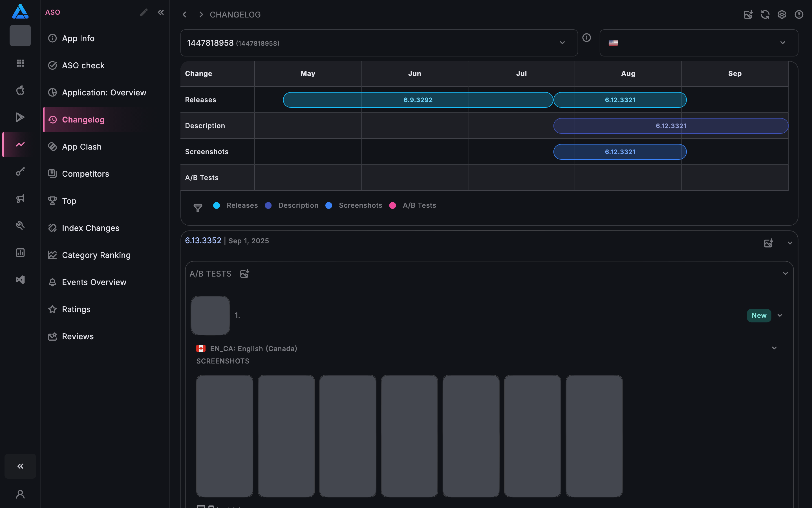Open the fourth screenshot thumbnail
Image resolution: width=812 pixels, height=508 pixels.
tap(409, 436)
